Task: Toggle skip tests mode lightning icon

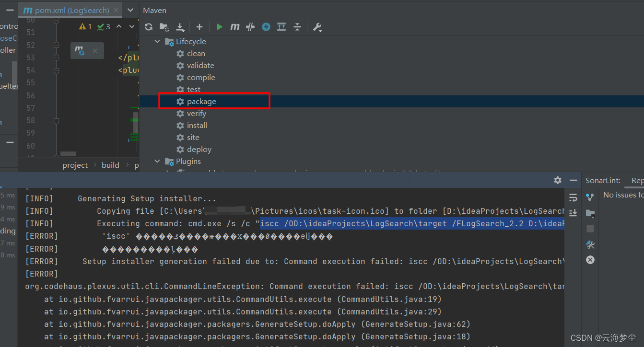Action: tap(266, 27)
